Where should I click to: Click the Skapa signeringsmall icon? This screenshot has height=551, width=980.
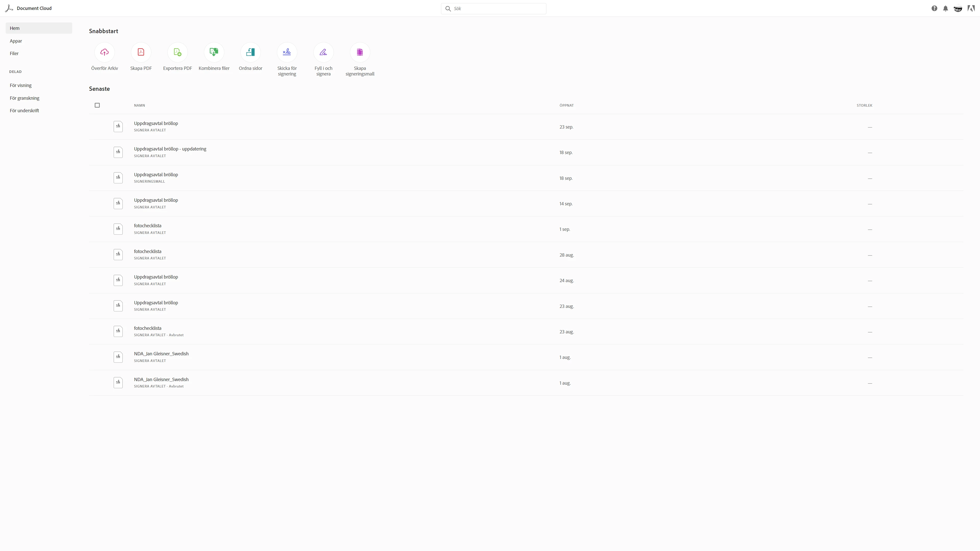pos(360,53)
